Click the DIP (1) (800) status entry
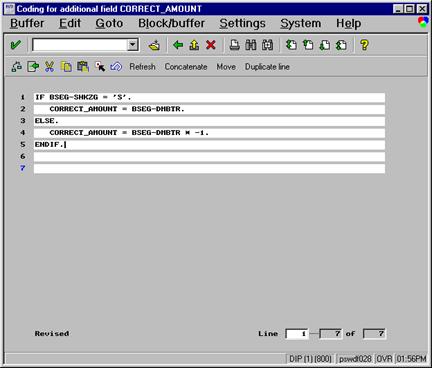 pyautogui.click(x=310, y=359)
